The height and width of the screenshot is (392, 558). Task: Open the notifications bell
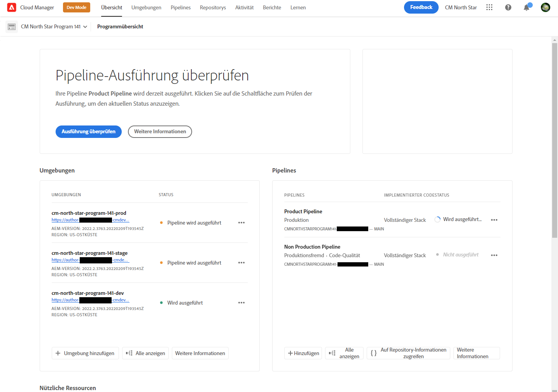(527, 7)
